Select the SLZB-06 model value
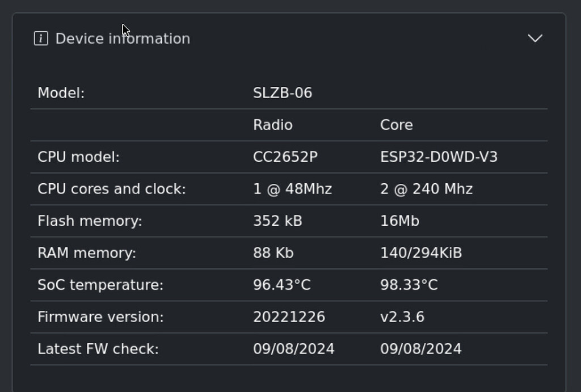The image size is (581, 392). pyautogui.click(x=282, y=92)
